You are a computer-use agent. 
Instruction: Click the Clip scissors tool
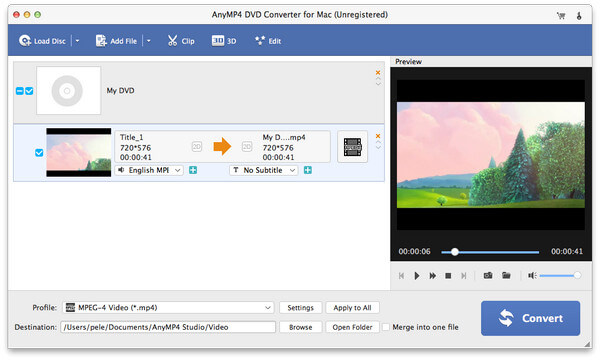(181, 41)
